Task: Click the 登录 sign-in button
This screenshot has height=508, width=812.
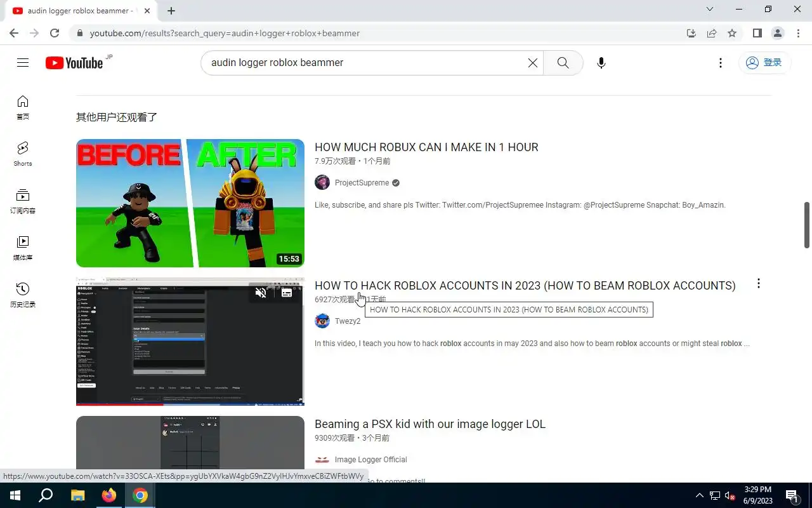Action: 764,63
